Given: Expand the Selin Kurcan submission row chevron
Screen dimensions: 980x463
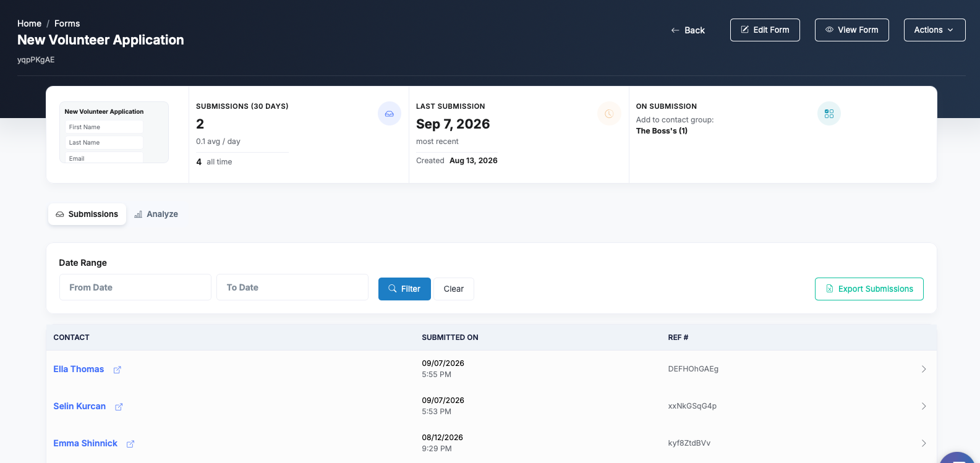Looking at the screenshot, I should (x=924, y=406).
